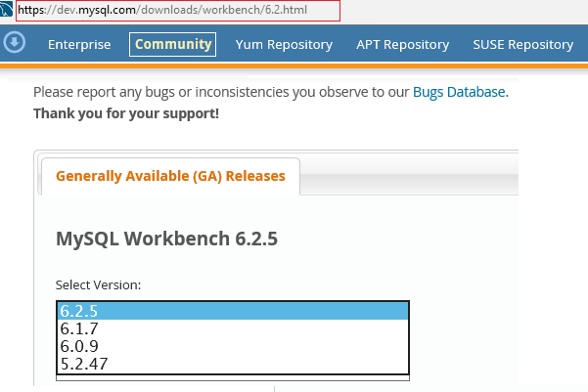The width and height of the screenshot is (588, 392).
Task: Click the 'Thank you for your support!' text
Action: point(126,113)
